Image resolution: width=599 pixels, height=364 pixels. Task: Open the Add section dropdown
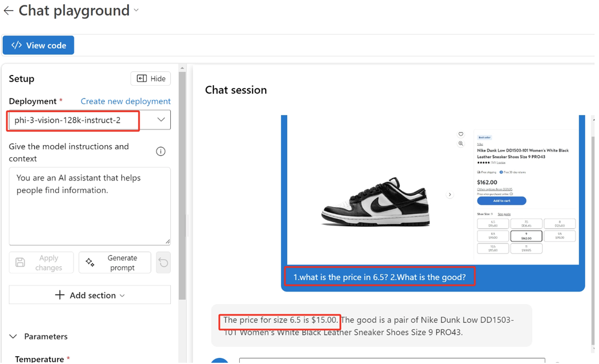point(90,295)
